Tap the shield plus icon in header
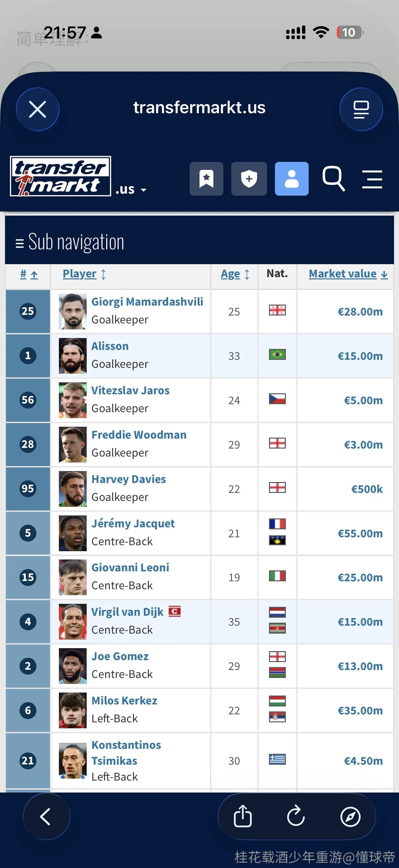This screenshot has height=868, width=399. 249,178
